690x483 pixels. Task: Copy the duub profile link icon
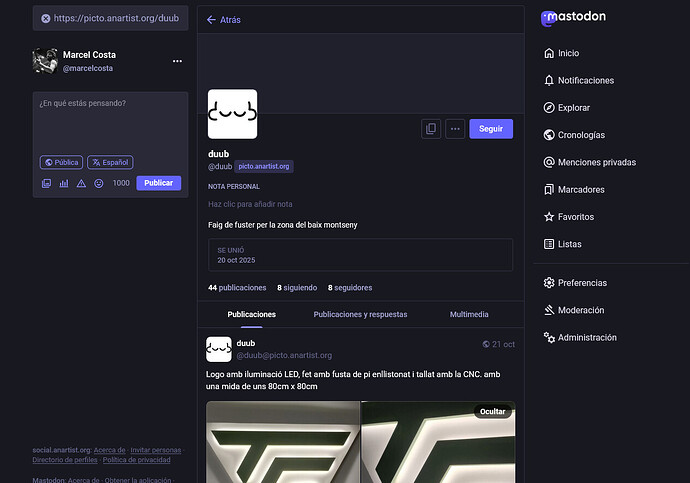pos(431,129)
